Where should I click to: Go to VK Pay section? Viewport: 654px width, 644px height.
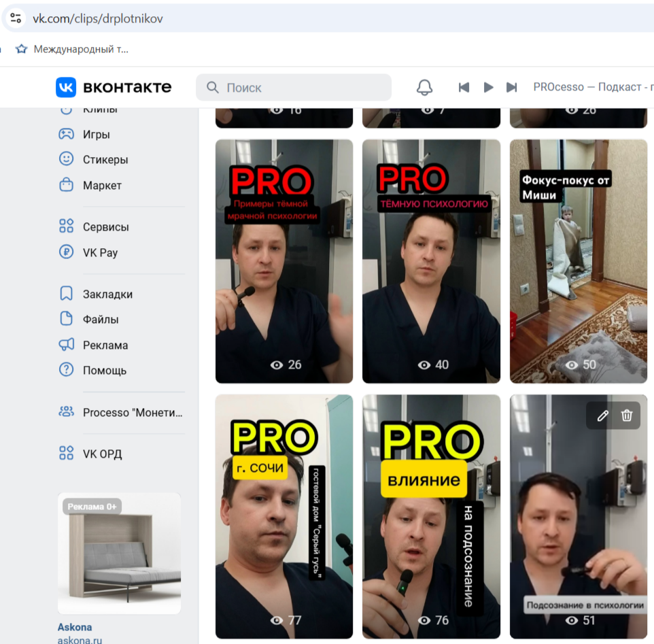click(x=100, y=252)
